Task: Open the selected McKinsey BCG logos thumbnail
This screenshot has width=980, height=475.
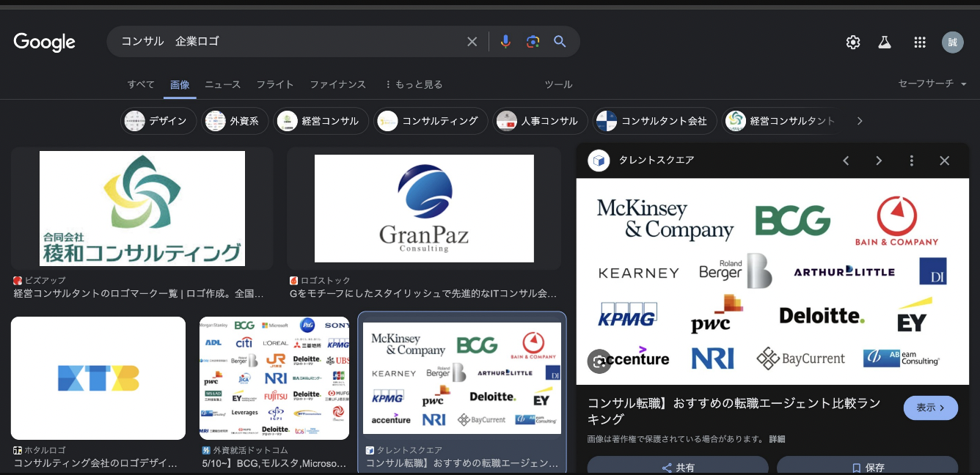Action: tap(462, 378)
